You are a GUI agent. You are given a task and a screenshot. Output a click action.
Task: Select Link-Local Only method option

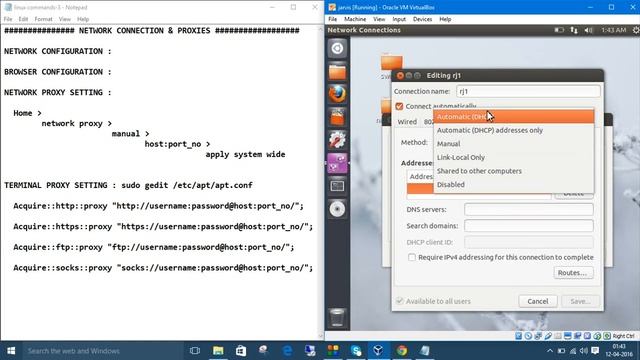(x=513, y=157)
